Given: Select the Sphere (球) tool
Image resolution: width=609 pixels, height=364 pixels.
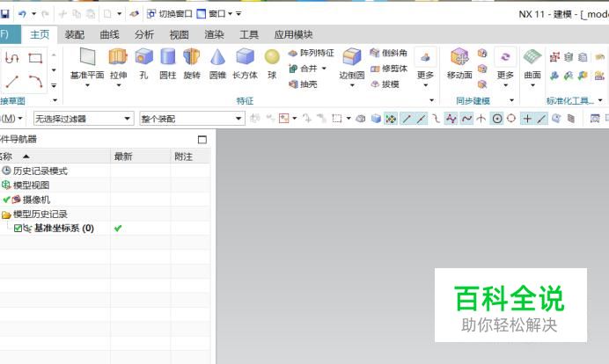Looking at the screenshot, I should (x=272, y=63).
